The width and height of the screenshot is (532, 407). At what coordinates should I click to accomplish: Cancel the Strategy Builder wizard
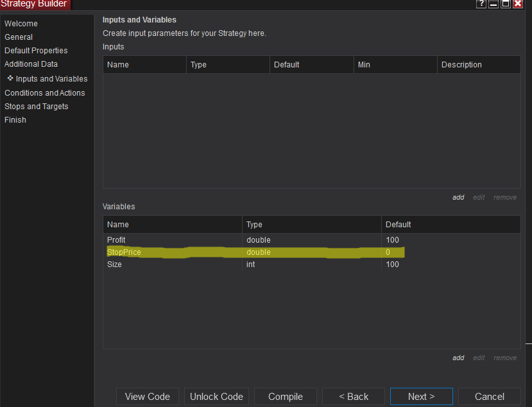[x=490, y=397]
